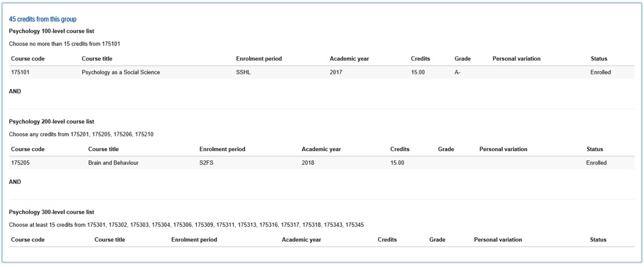Click the Grade header in the 100-level table

click(463, 58)
